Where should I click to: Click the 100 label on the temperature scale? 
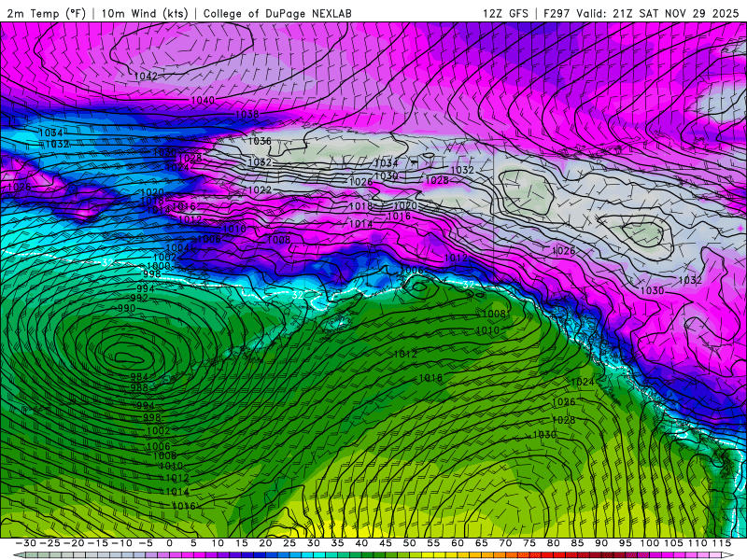pyautogui.click(x=649, y=543)
